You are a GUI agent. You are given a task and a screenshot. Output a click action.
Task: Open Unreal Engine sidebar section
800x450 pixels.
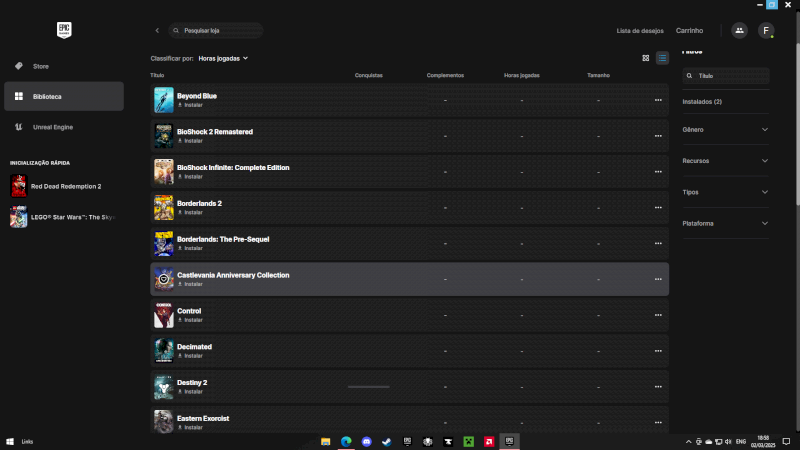(52, 127)
